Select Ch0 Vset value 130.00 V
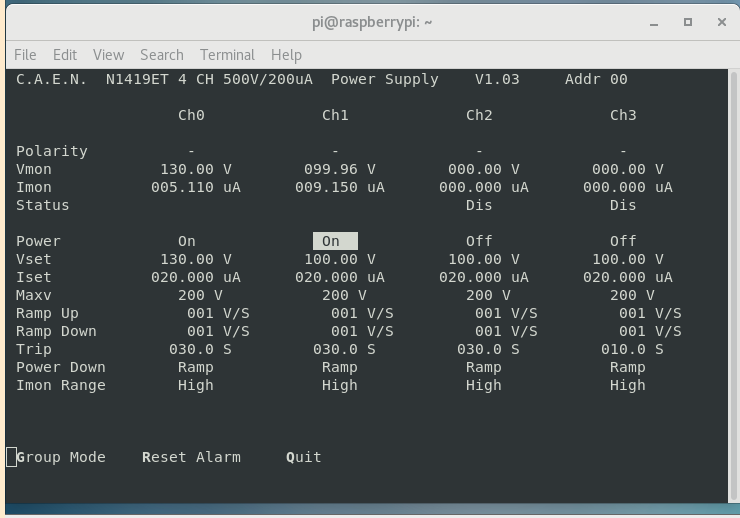The image size is (740, 518). tap(195, 259)
